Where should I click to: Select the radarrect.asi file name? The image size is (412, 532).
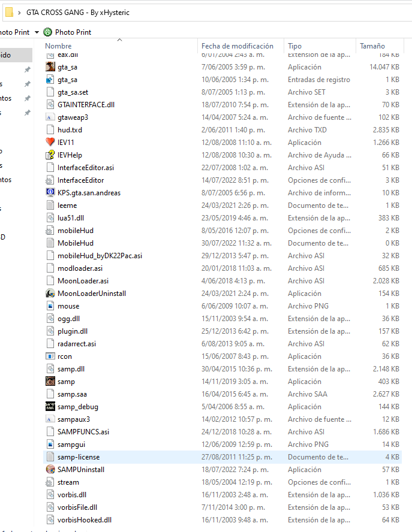point(77,343)
